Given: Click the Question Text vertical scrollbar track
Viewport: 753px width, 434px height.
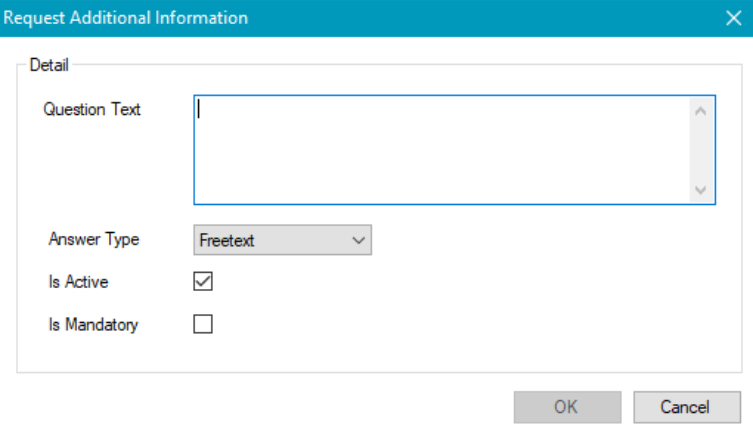Looking at the screenshot, I should (x=701, y=150).
